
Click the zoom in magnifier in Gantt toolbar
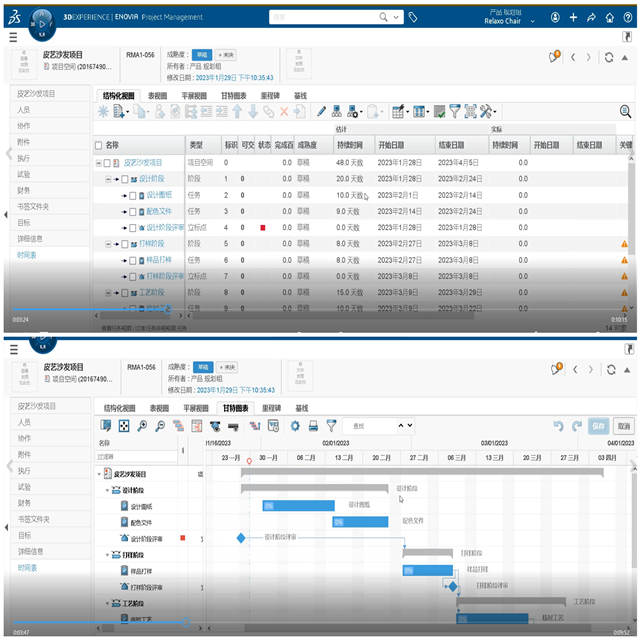[x=142, y=426]
